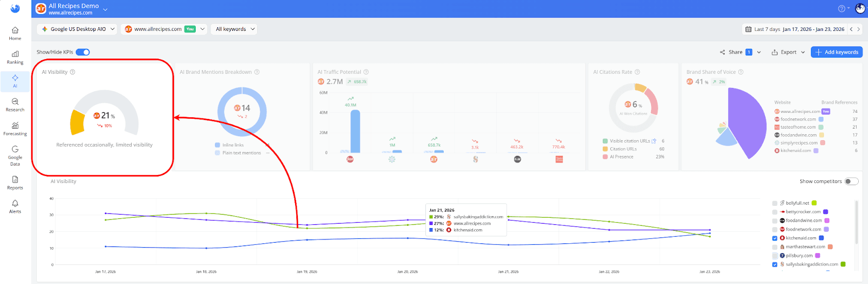Click the foodnetwork logo under traffic chart

(350, 159)
